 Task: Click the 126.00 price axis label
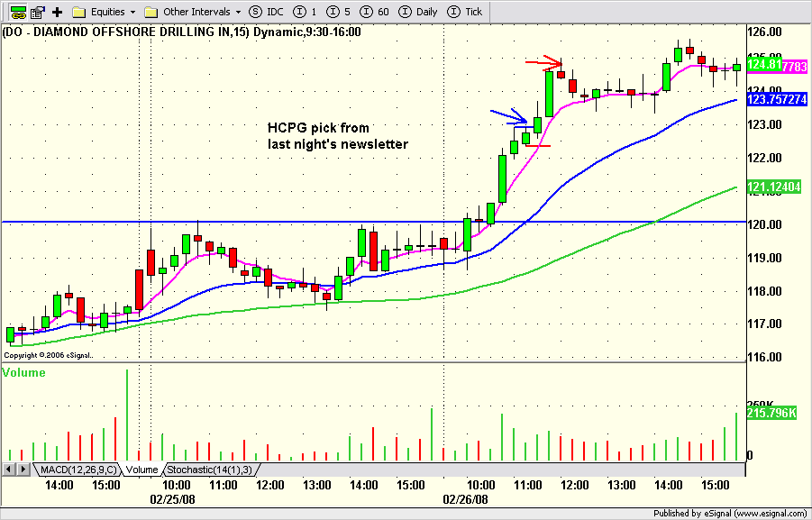tap(765, 32)
